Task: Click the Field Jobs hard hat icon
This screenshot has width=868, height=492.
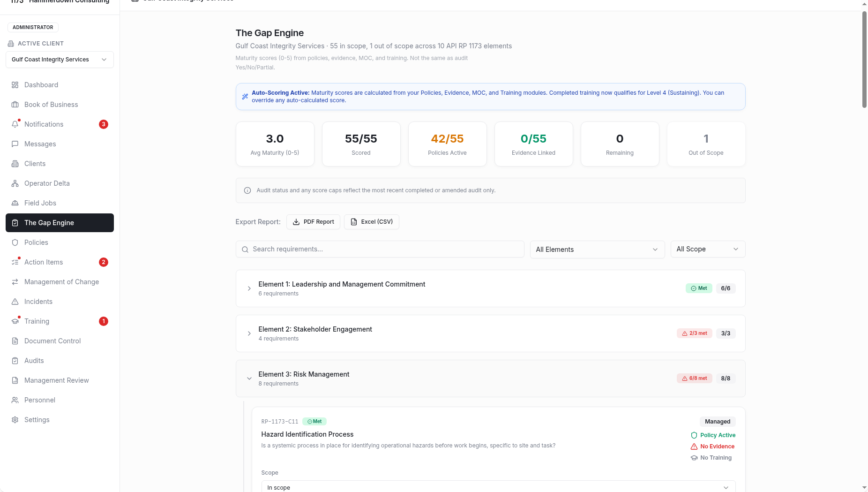Action: pos(15,203)
